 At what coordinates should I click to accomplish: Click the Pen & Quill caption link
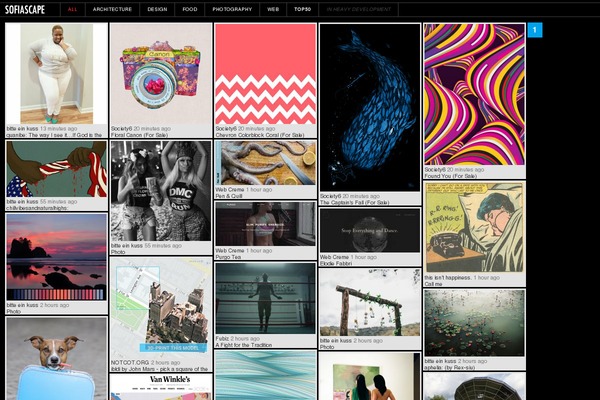(229, 196)
